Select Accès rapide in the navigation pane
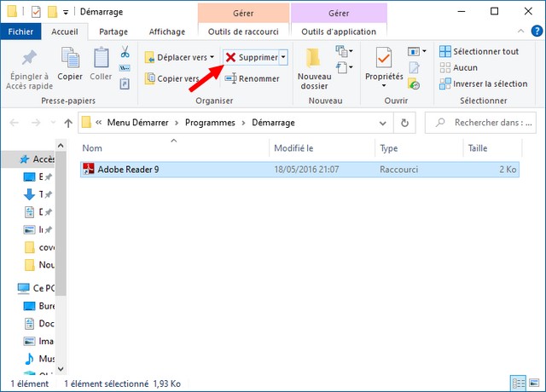Image resolution: width=546 pixels, height=392 pixels. coord(28,159)
